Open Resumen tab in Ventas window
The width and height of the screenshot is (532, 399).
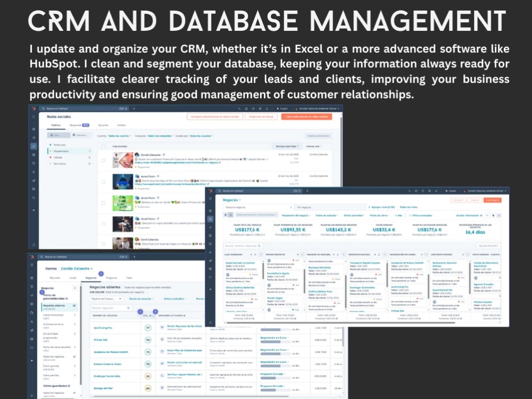tap(55, 278)
